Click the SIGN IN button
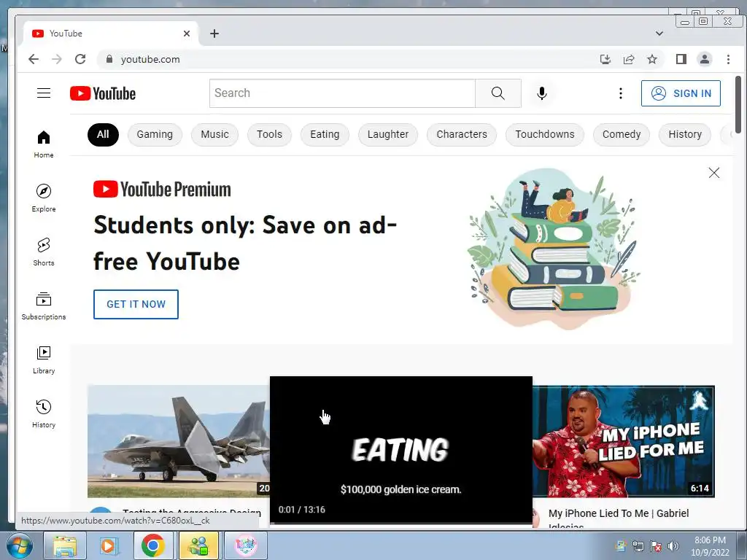 (x=681, y=93)
